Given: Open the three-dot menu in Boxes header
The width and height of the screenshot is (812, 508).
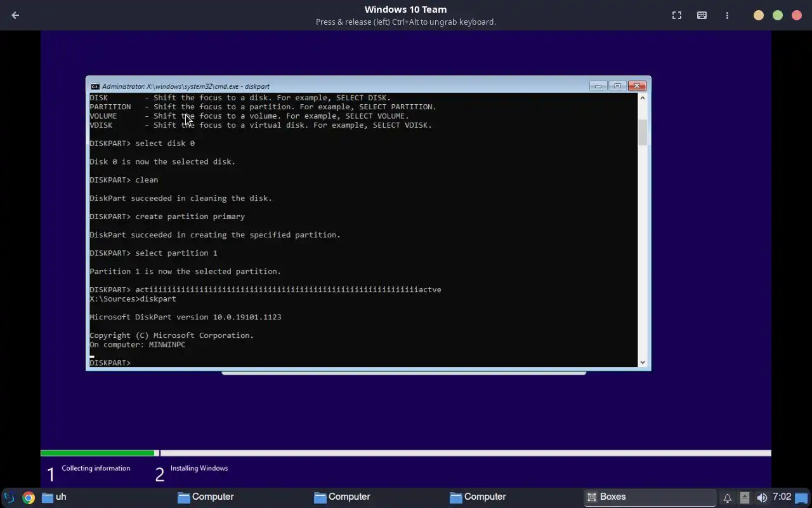Looking at the screenshot, I should click(x=727, y=15).
